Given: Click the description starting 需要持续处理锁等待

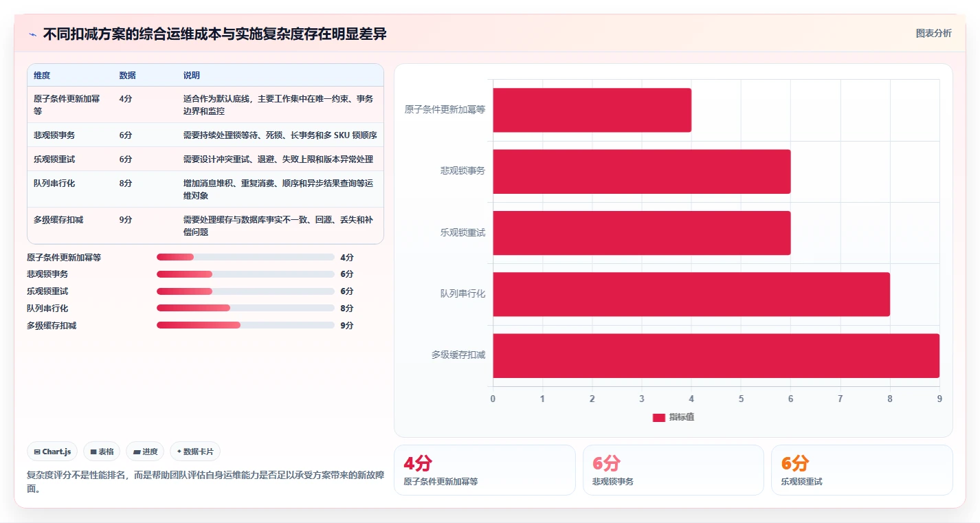Looking at the screenshot, I should coord(280,135).
